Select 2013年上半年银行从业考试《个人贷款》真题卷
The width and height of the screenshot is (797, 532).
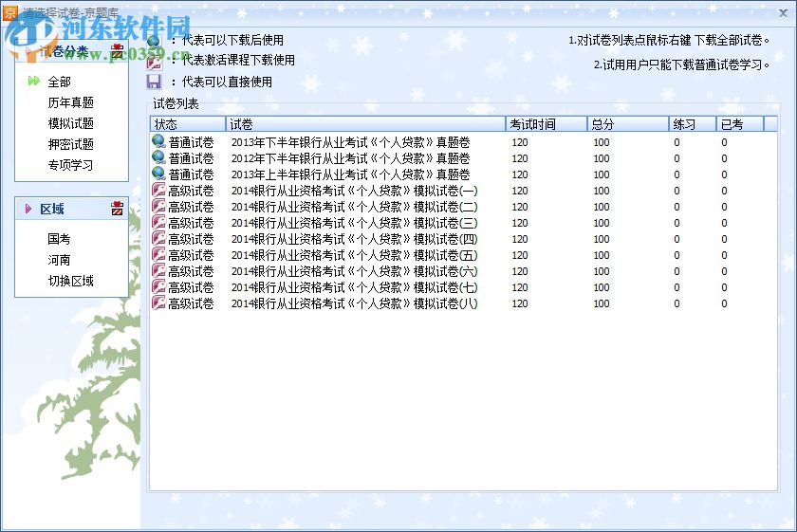pos(350,174)
